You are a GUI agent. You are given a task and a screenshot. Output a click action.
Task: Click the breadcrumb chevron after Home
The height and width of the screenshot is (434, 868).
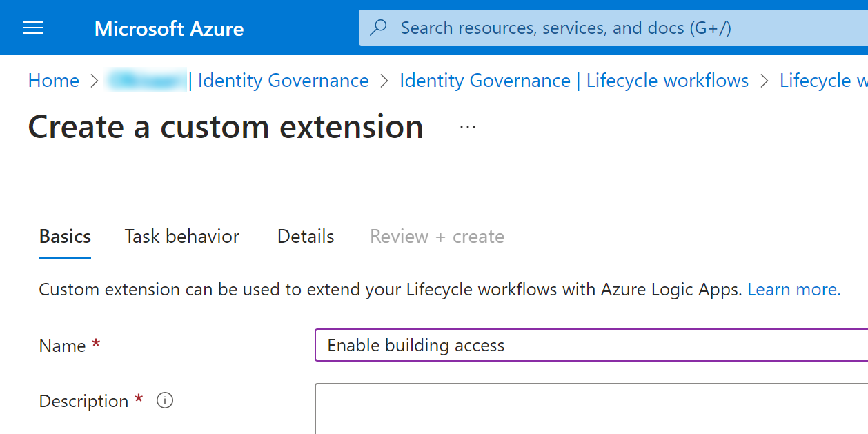point(94,81)
